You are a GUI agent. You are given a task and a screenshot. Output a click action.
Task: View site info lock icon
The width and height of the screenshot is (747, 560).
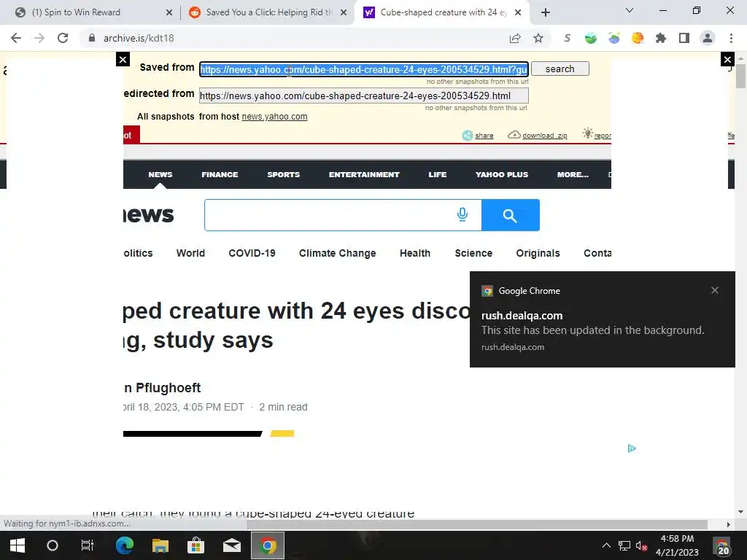[92, 38]
